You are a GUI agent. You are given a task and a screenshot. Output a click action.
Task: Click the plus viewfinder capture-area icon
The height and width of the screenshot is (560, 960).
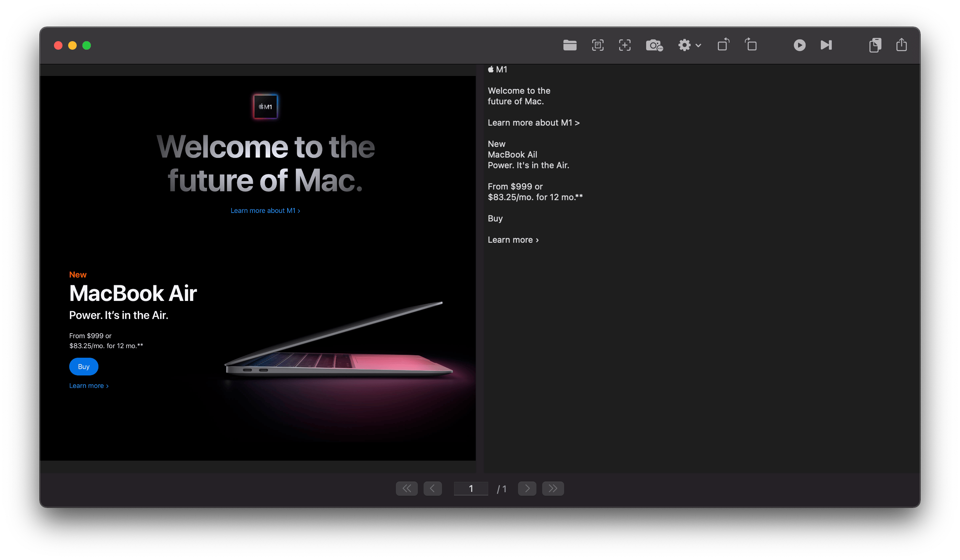click(x=625, y=45)
